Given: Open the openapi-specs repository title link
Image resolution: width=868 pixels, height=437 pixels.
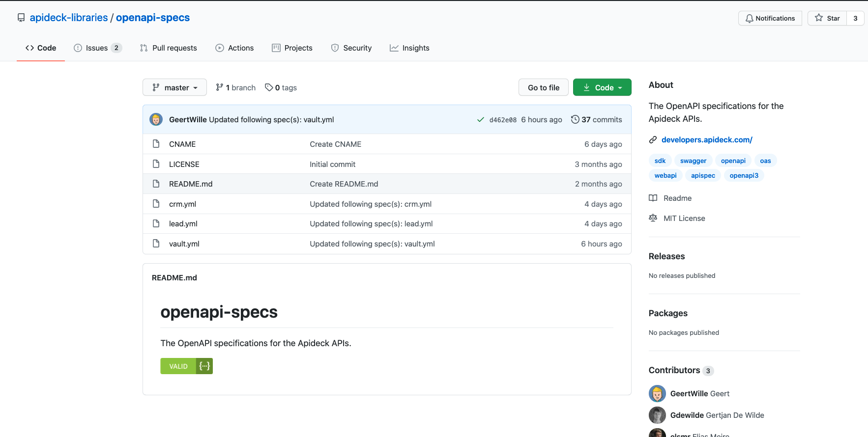Looking at the screenshot, I should point(153,18).
